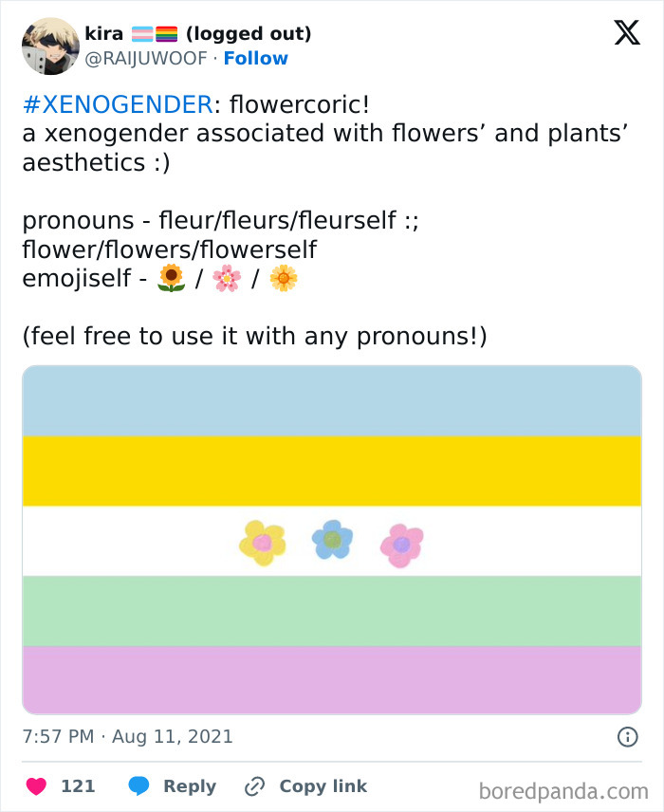This screenshot has height=812, width=664.
Task: Click the light blue flag stripe
Action: click(332, 401)
